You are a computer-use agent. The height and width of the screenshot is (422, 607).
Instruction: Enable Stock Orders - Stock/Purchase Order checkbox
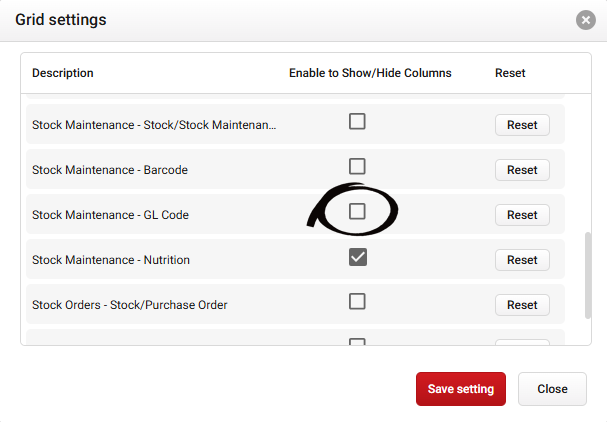coord(357,301)
